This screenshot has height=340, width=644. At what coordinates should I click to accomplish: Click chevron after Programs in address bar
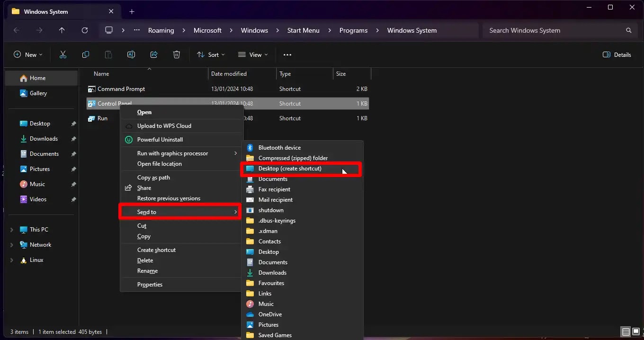coord(377,30)
